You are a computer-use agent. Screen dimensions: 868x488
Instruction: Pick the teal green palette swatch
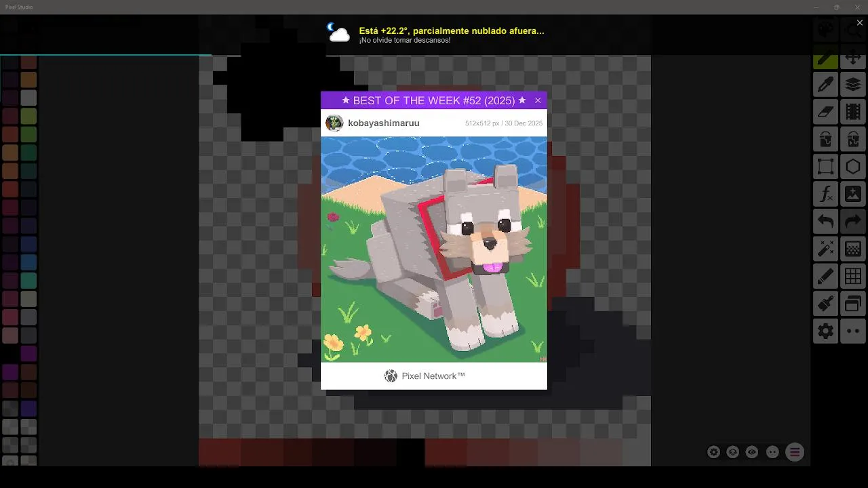pyautogui.click(x=28, y=280)
